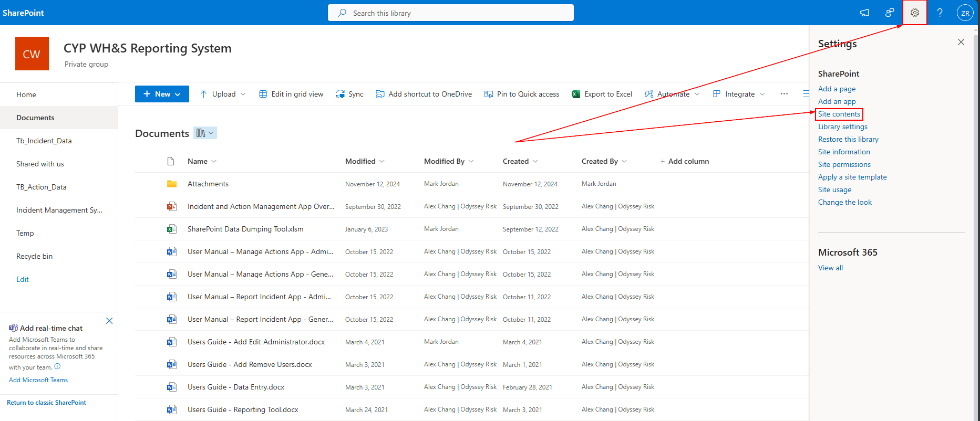Screen dimensions: 980x421
Task: Click the Edit navigation link
Action: 23,279
